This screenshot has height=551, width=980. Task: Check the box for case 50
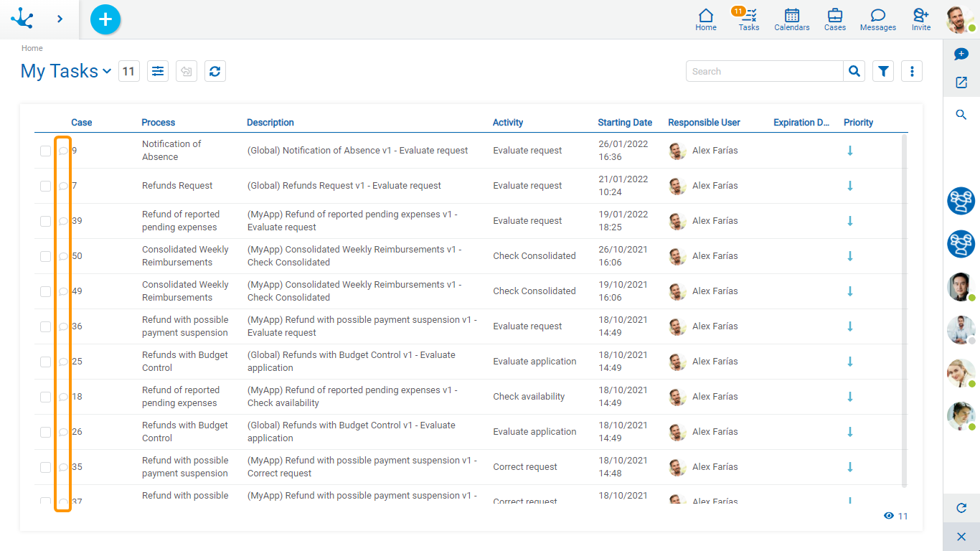(x=45, y=256)
